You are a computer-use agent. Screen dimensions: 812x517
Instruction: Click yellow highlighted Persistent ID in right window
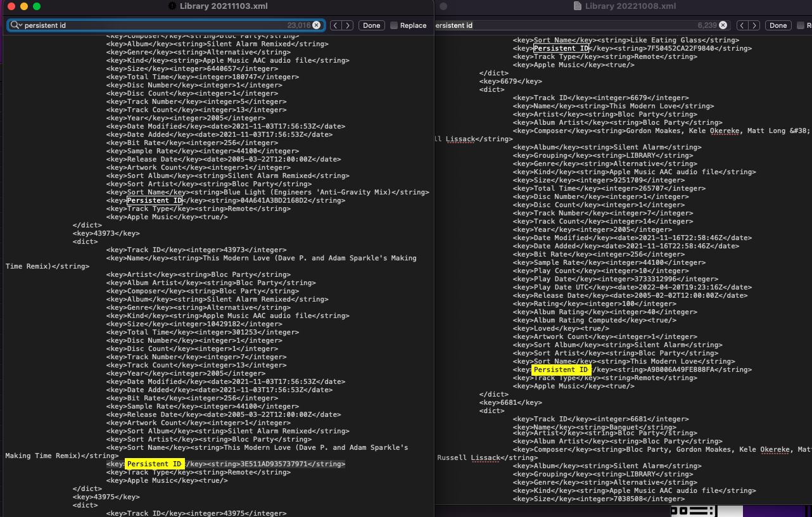pos(561,370)
